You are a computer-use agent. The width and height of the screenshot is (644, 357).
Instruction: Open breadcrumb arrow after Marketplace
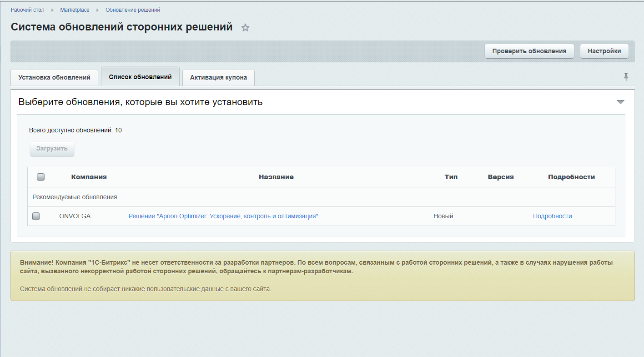(x=97, y=10)
